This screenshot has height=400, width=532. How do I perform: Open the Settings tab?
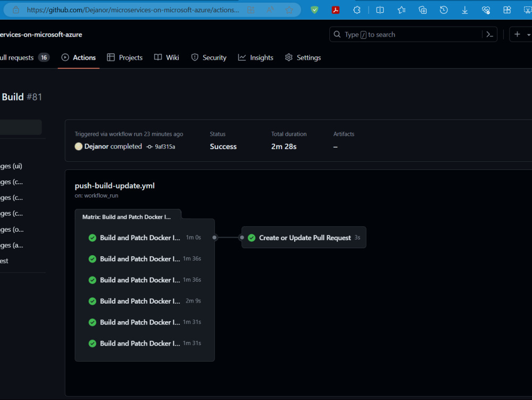pyautogui.click(x=303, y=58)
